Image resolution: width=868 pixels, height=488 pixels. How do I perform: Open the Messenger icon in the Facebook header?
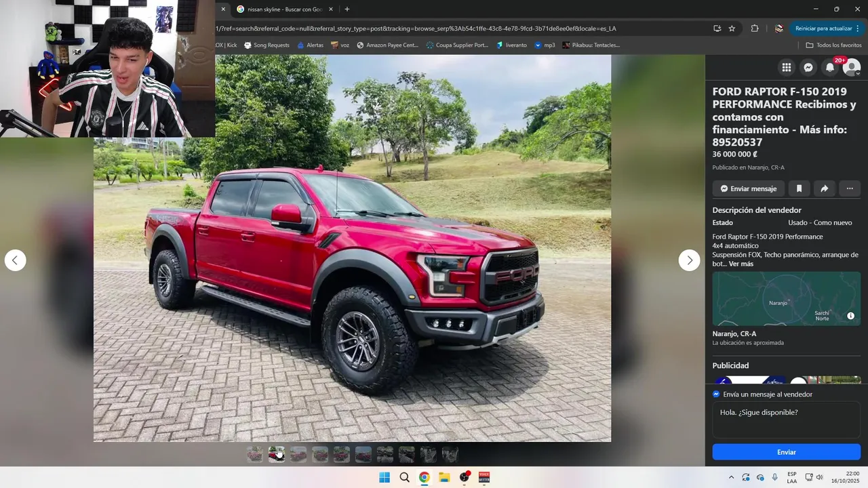pyautogui.click(x=808, y=67)
